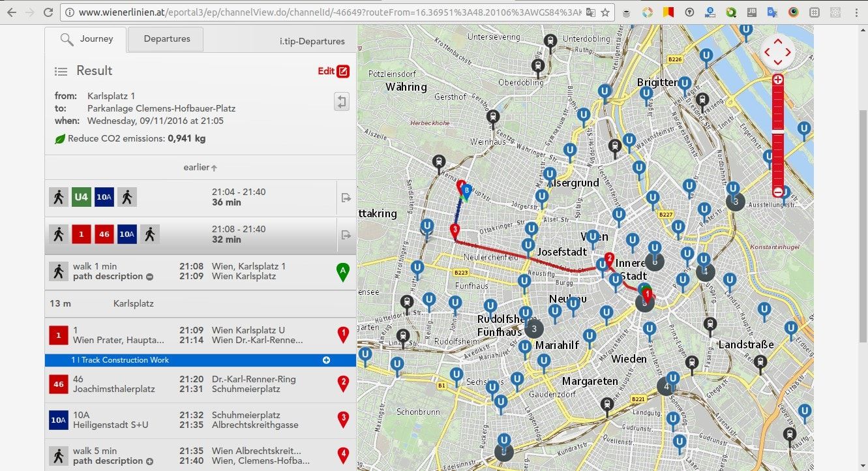Click the red Edit journey icon
Image resolution: width=868 pixels, height=471 pixels.
tap(343, 71)
